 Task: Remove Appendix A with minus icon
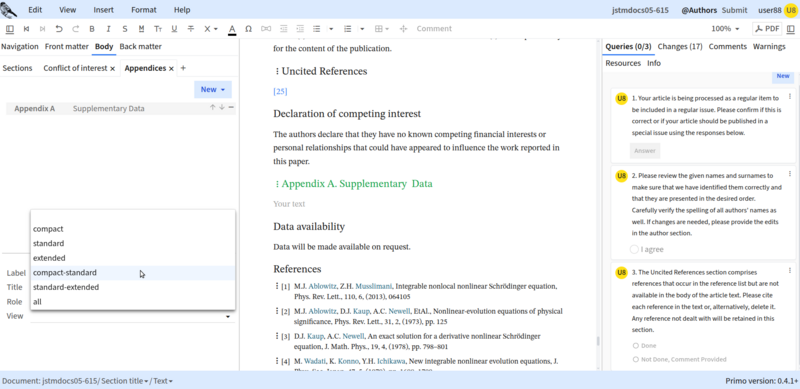[x=231, y=107]
